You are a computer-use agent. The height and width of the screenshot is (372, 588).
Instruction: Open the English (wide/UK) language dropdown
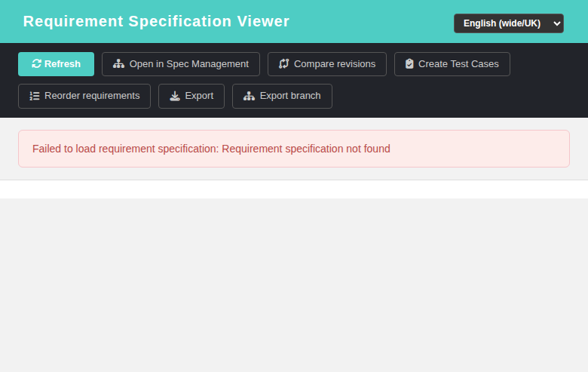509,23
